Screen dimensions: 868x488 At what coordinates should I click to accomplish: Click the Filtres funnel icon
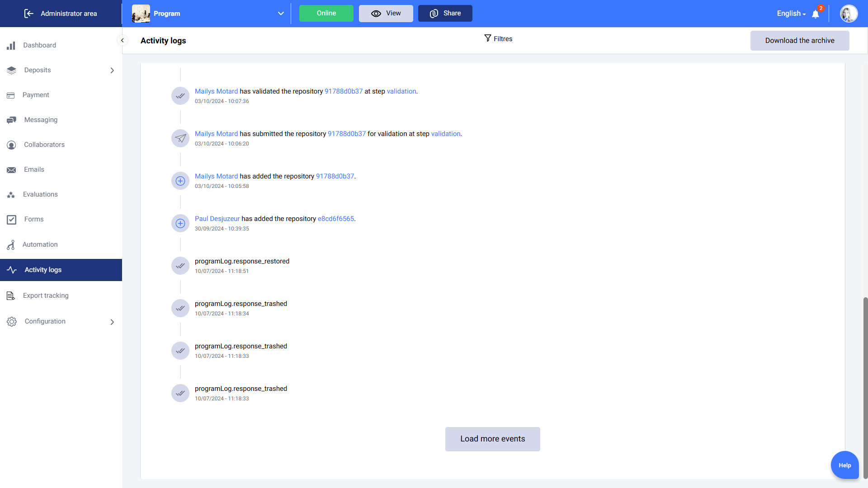(x=488, y=38)
